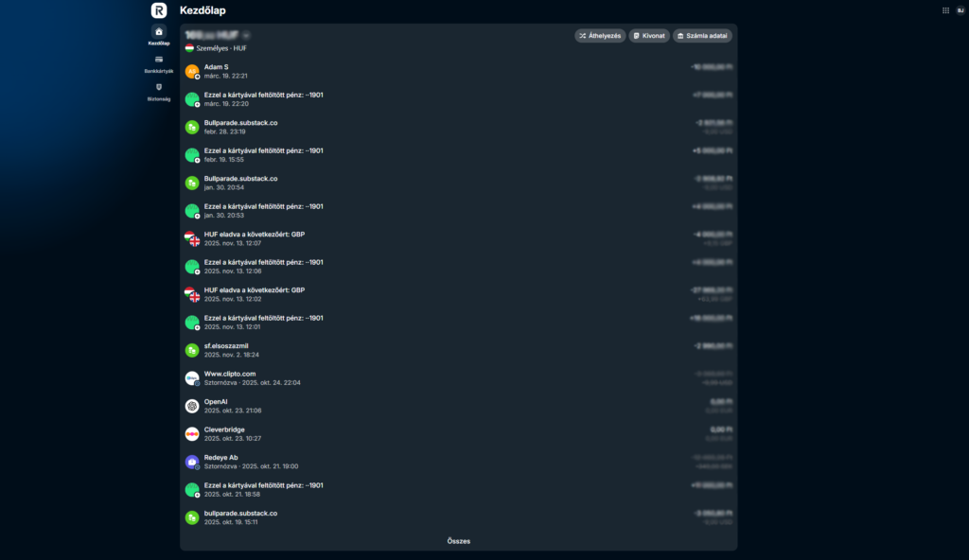Screen dimensions: 969x560
Task: Open the apps grid icon at top right
Action: pyautogui.click(x=945, y=10)
